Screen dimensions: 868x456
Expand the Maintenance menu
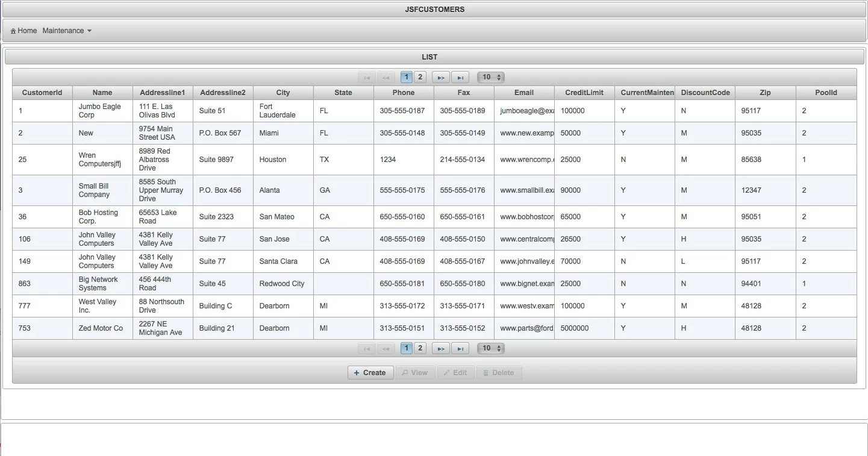coord(67,31)
